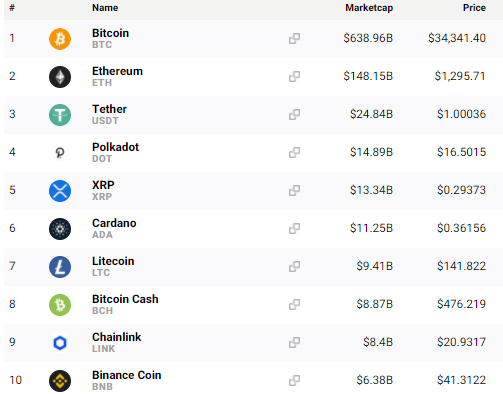Screen dimensions: 503x394
Task: Click the copy icon in Tether row
Action: [x=294, y=115]
